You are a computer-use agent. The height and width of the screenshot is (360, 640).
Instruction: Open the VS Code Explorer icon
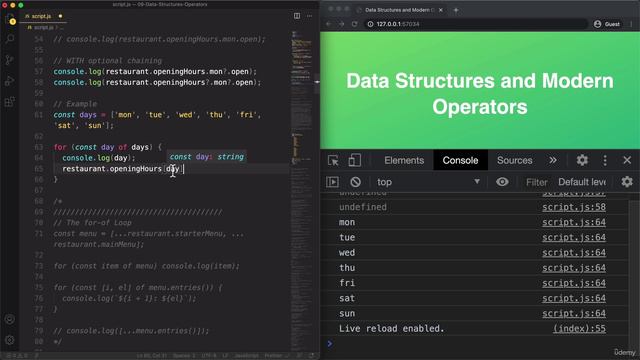[x=10, y=19]
